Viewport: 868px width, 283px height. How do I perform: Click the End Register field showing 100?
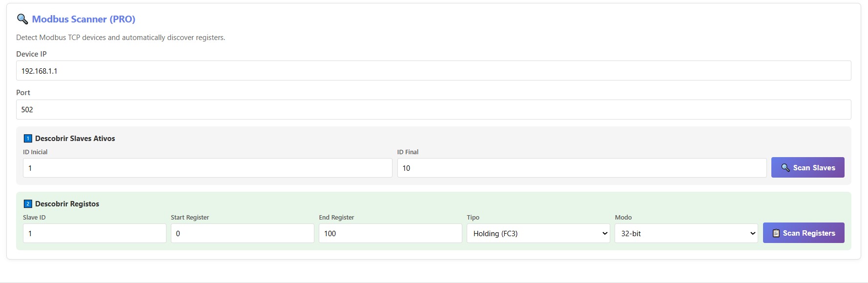(390, 233)
